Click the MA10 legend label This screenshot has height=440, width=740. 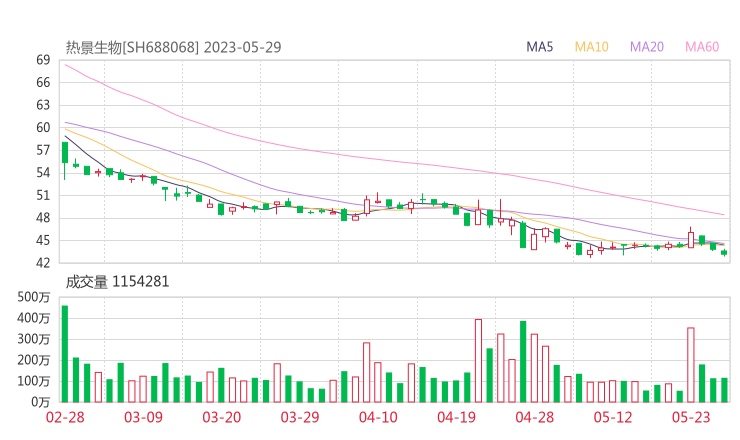pos(591,47)
